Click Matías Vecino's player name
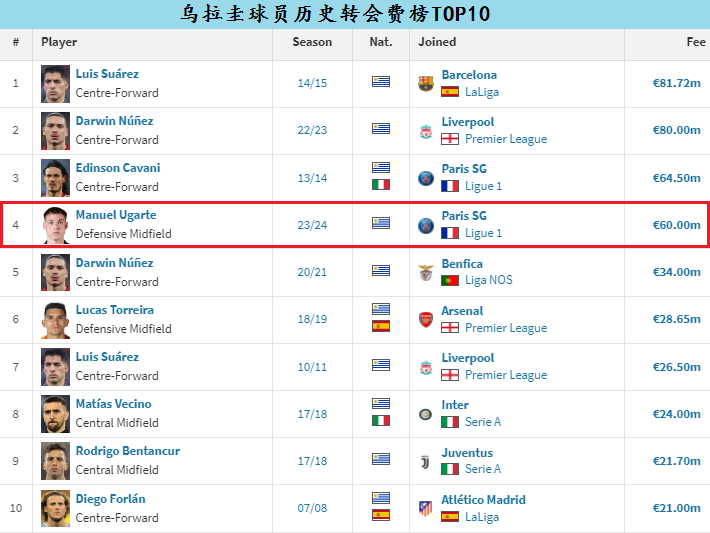Image resolution: width=710 pixels, height=533 pixels. coord(113,404)
